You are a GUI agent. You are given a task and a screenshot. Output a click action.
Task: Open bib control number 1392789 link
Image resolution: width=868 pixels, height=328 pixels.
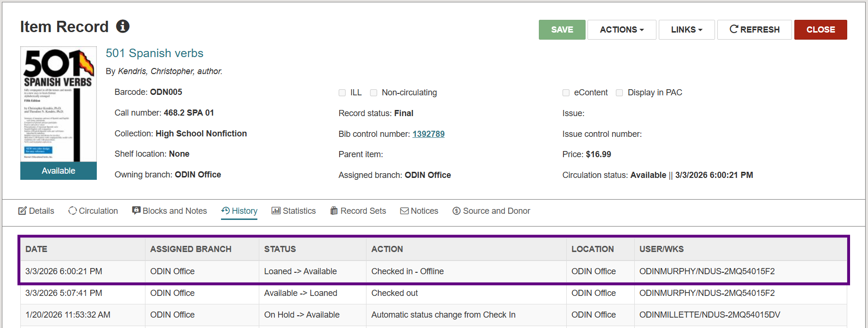coord(428,134)
